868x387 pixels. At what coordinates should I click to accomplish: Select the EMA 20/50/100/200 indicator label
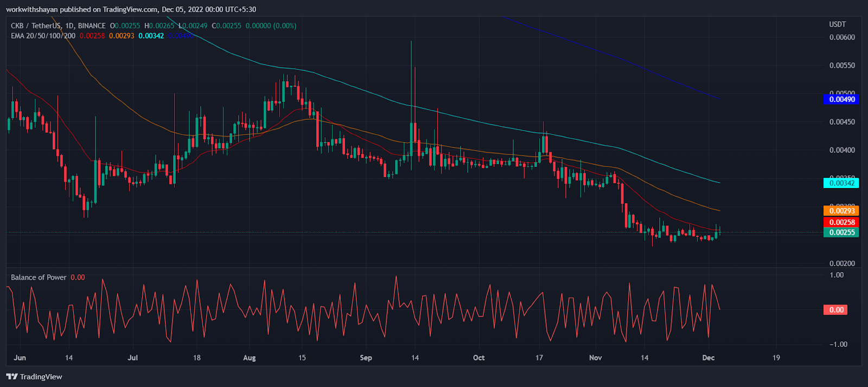click(43, 36)
